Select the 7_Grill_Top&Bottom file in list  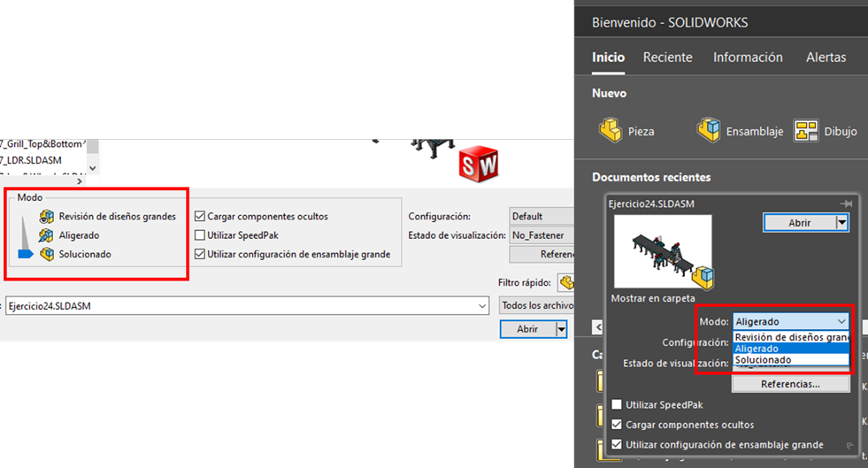click(x=42, y=144)
